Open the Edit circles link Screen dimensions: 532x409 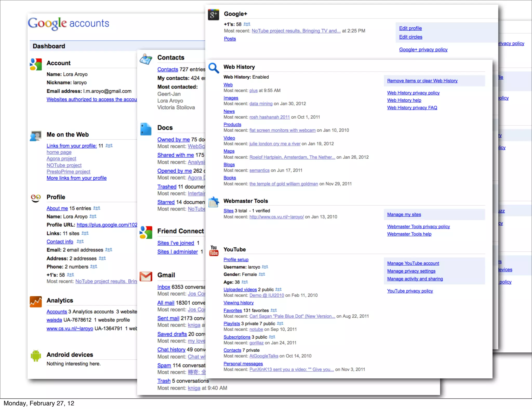[410, 37]
